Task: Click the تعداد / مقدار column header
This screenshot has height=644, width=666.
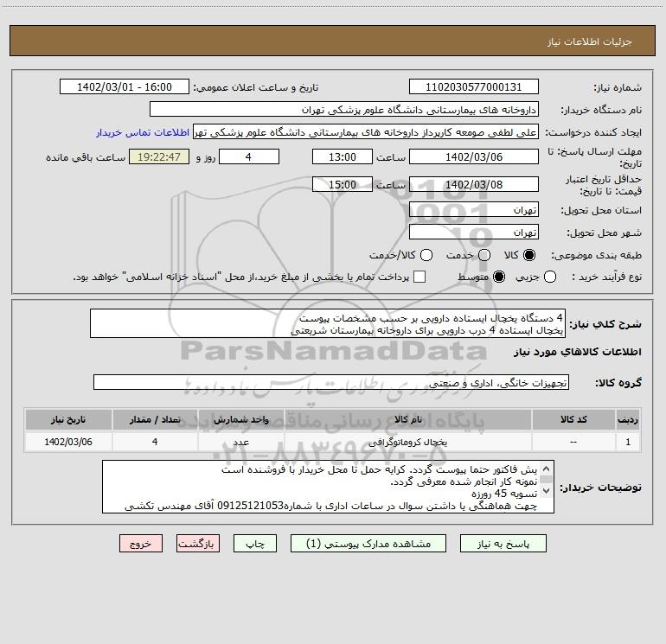Action: tap(155, 419)
